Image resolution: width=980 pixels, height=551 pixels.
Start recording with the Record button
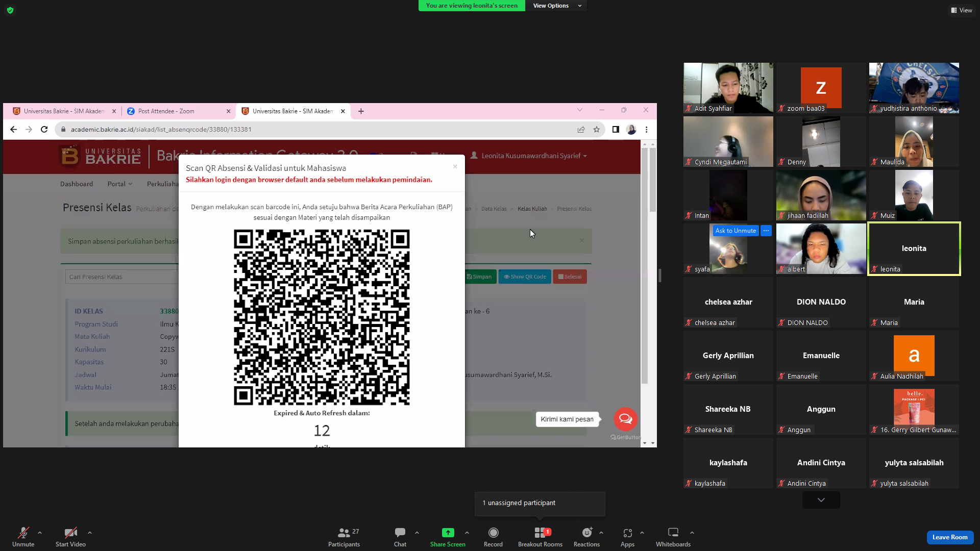click(x=493, y=537)
